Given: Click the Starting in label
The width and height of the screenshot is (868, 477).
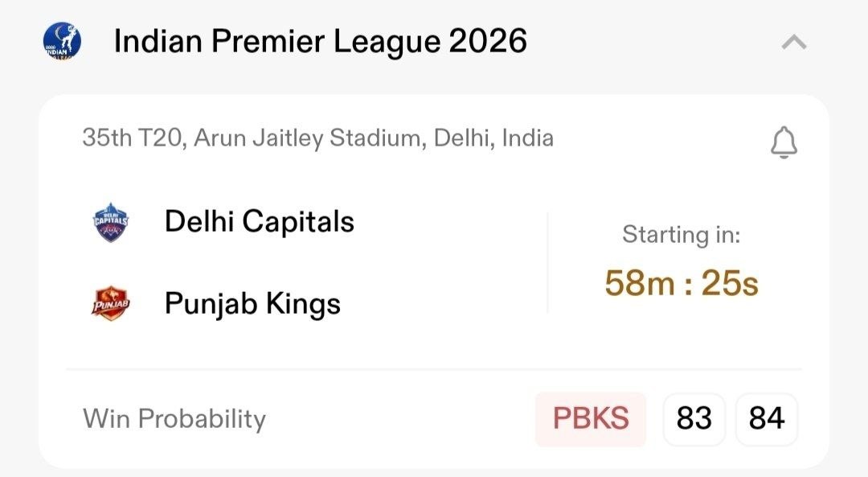Looking at the screenshot, I should coord(682,235).
